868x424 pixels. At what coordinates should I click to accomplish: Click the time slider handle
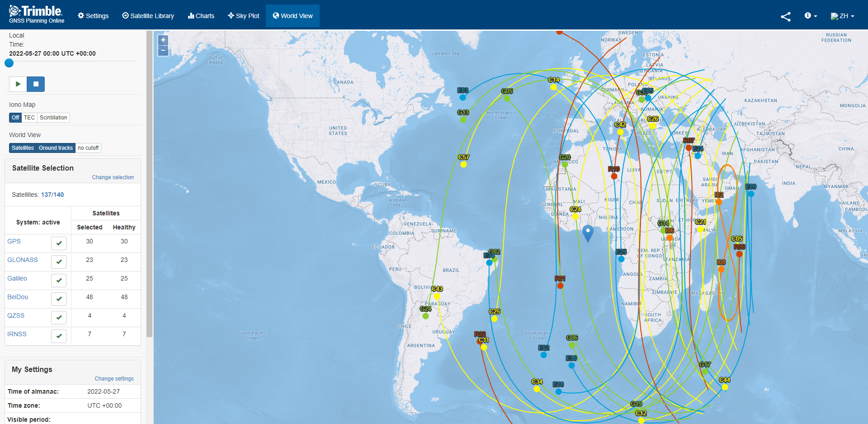click(9, 63)
